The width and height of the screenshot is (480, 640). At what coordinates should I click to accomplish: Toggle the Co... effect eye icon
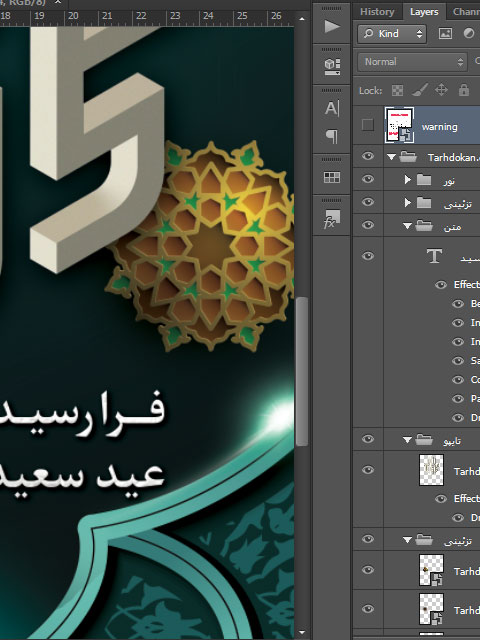(x=458, y=380)
